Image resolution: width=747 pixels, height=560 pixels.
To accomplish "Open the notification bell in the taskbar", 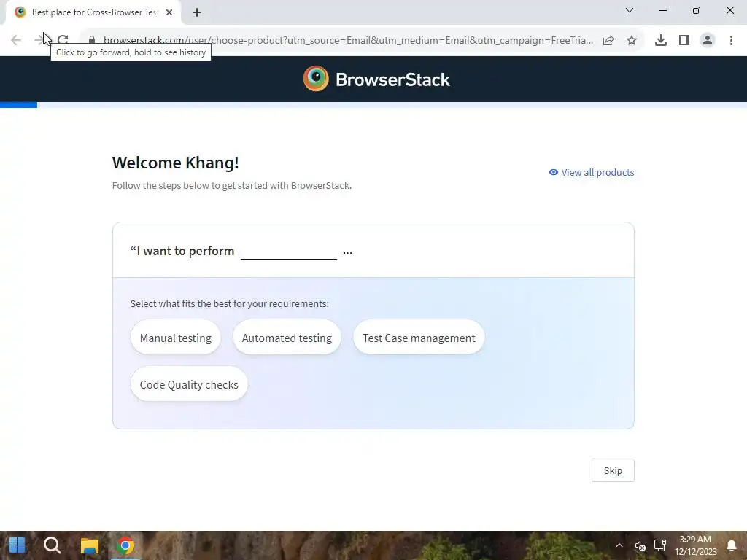I will click(x=731, y=545).
